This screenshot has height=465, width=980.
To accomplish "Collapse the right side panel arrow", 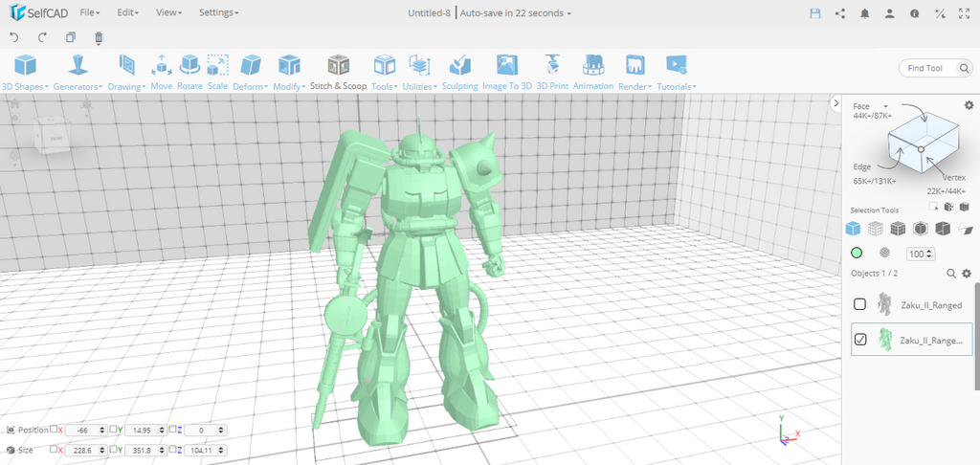I will point(836,103).
